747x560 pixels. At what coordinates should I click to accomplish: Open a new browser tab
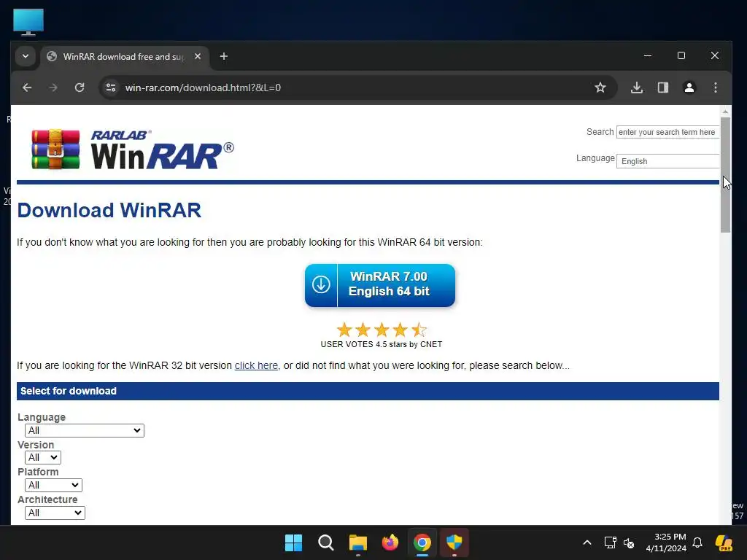224,56
